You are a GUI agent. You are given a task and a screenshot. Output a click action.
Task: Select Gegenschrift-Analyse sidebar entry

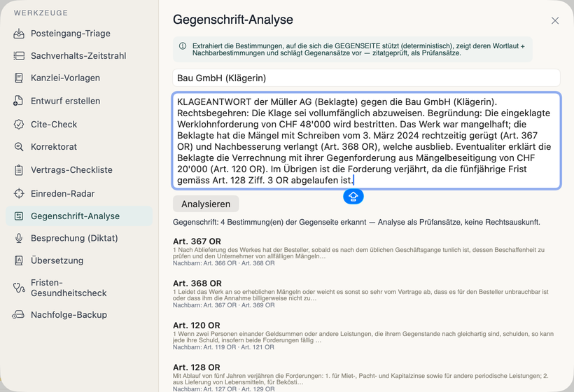click(79, 216)
